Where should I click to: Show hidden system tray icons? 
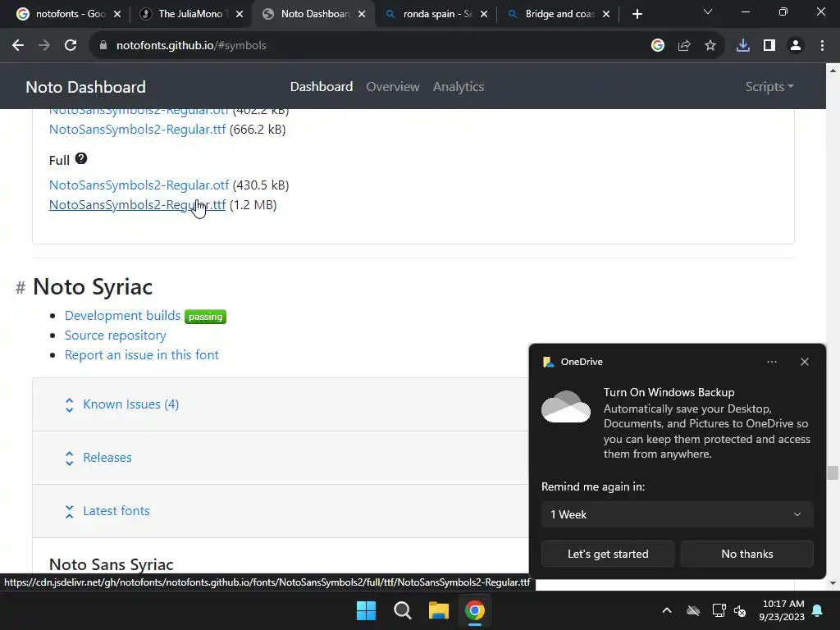[x=667, y=610]
